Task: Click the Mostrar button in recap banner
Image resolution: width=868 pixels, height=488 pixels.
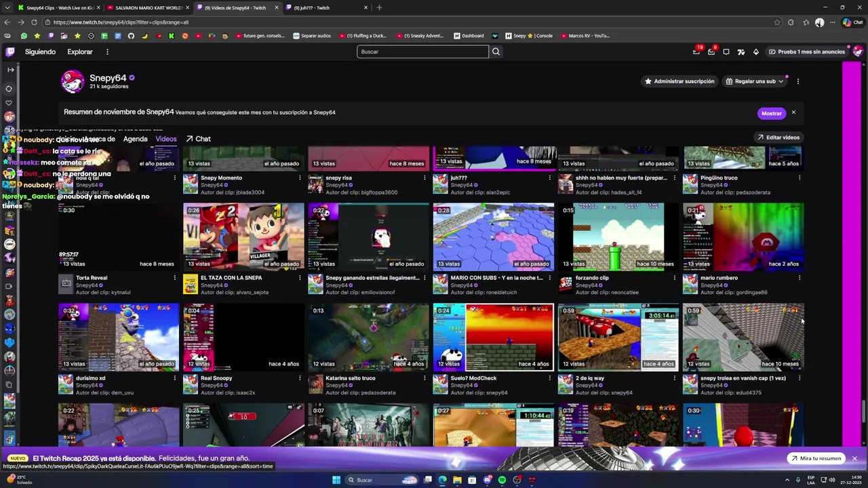Action: pyautogui.click(x=771, y=113)
